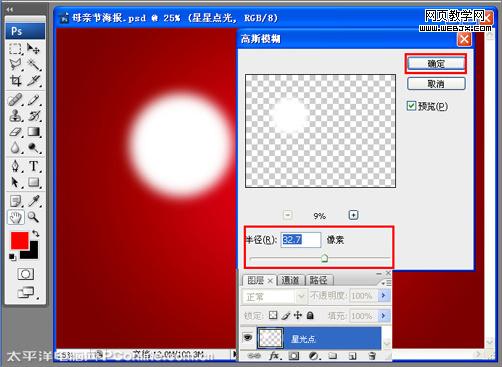Select the Eyedropper tool

(x=34, y=201)
